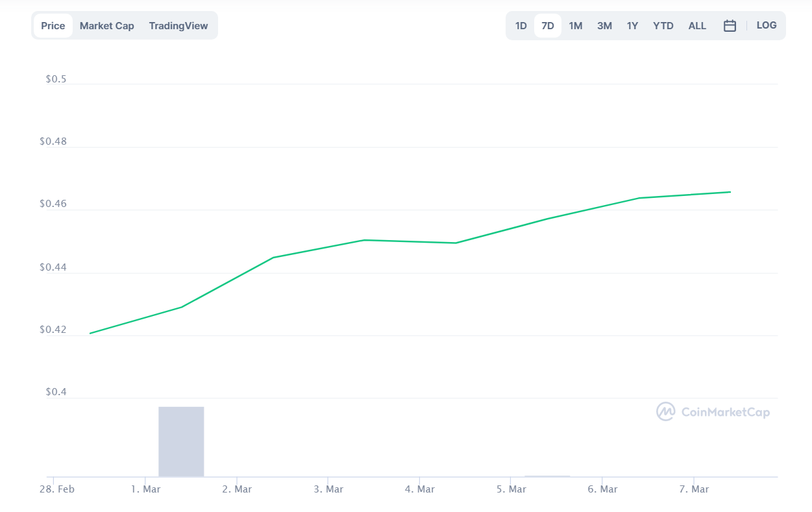This screenshot has height=512, width=812.
Task: Click the small volume bar near 5. Mar
Action: [547, 476]
